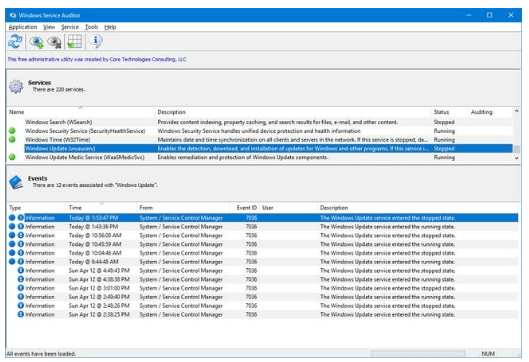Click green status dot for Windows Time
The width and height of the screenshot is (529, 362).
click(x=12, y=139)
